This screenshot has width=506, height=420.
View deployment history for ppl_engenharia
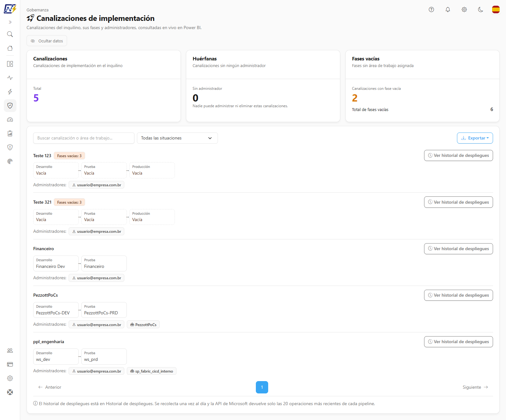point(459,342)
